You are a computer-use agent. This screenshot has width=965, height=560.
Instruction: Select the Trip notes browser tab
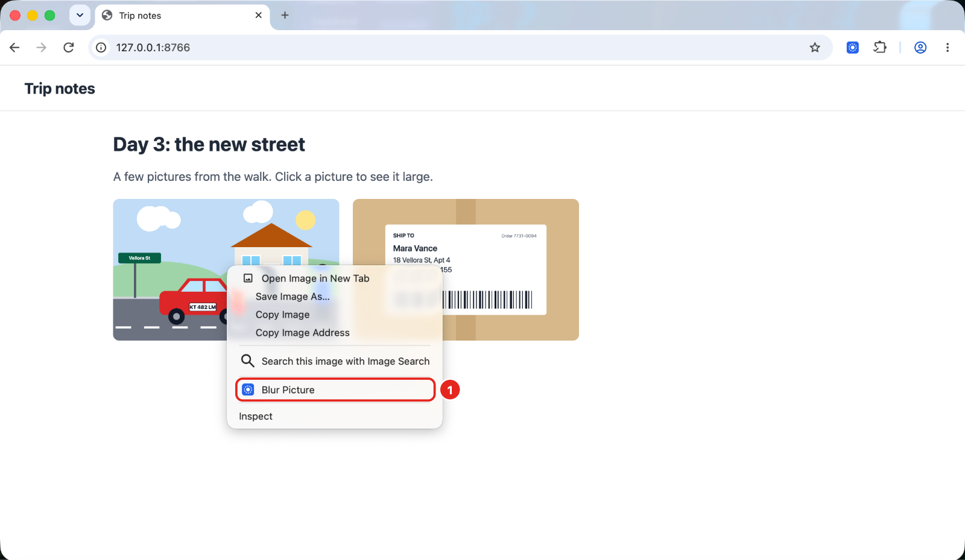coord(183,16)
